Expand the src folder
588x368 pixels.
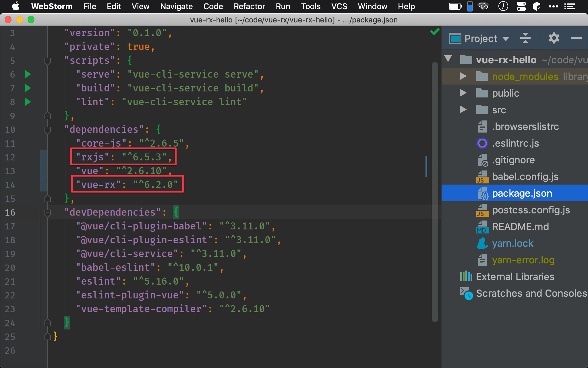click(463, 110)
